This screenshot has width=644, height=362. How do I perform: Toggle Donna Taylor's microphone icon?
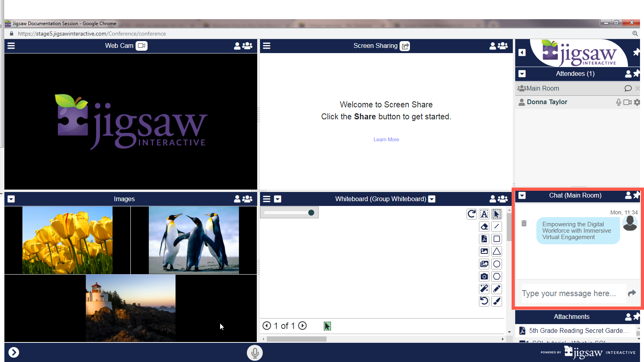point(618,102)
